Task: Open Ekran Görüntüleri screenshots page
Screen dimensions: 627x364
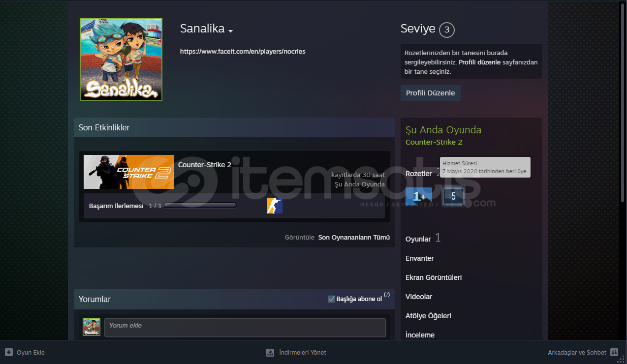Action: [434, 277]
